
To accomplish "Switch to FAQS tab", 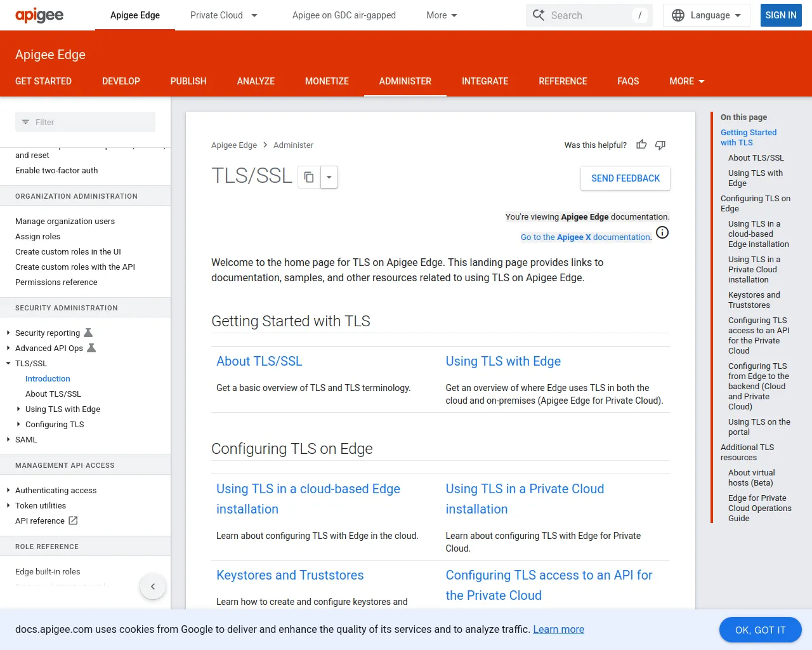I will click(x=628, y=81).
